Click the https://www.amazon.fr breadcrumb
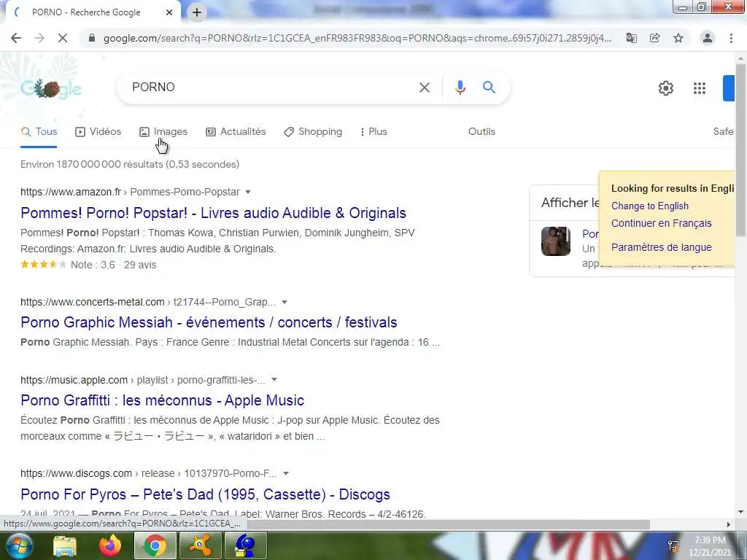The width and height of the screenshot is (747, 560). point(71,192)
